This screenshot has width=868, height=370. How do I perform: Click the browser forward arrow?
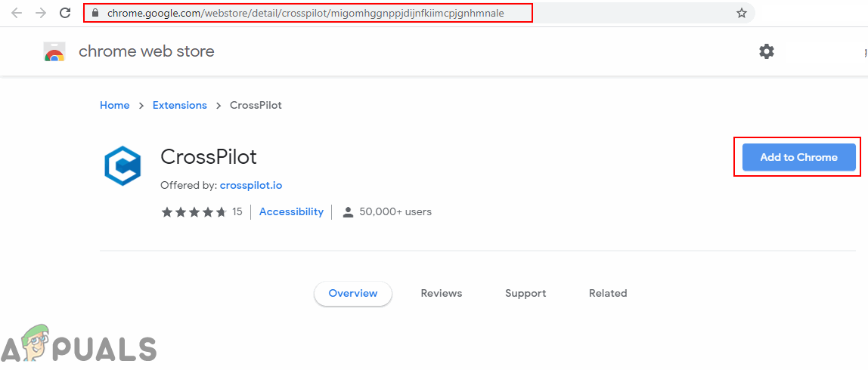(41, 13)
